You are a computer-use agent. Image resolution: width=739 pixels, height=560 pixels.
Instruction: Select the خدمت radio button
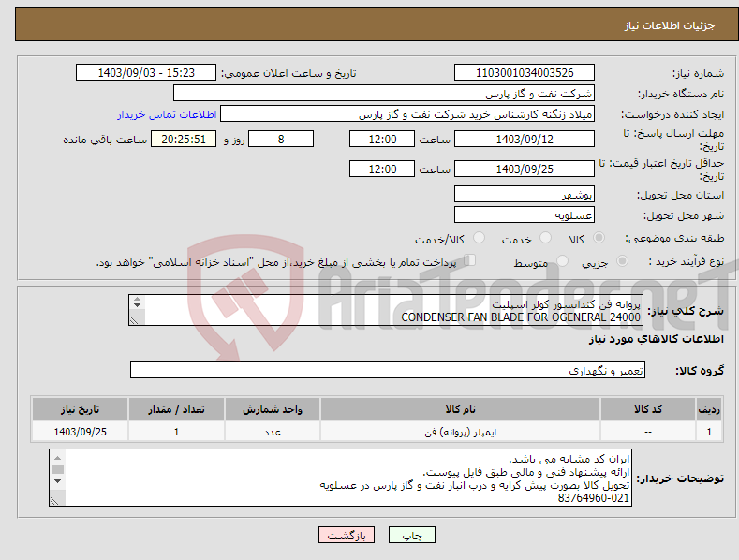tap(545, 238)
